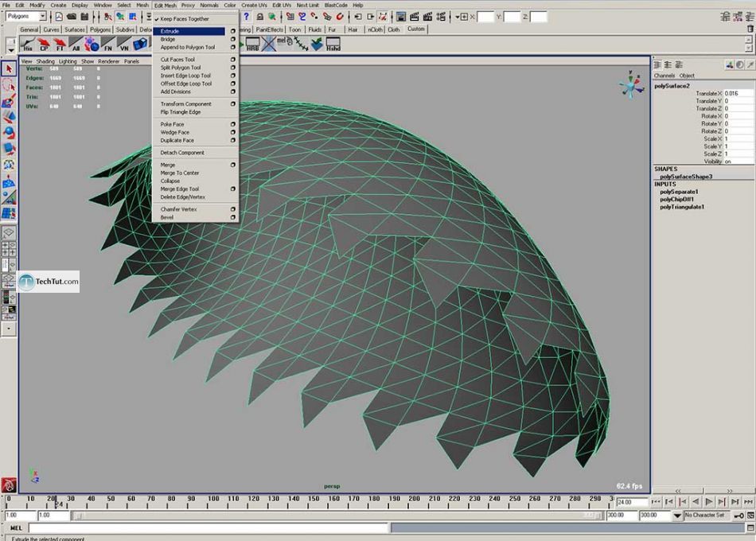Click frame 100 on the time slider
This screenshot has width=756, height=541.
coord(208,501)
